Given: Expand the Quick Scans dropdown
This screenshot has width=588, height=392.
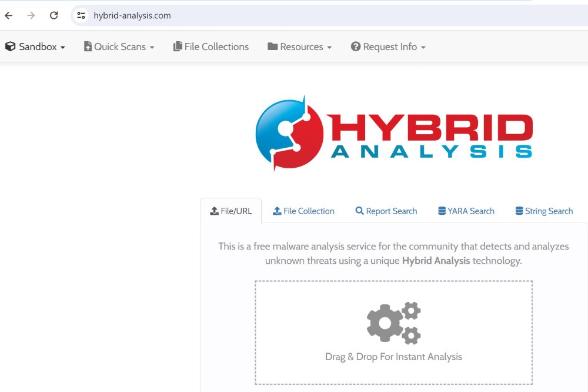Looking at the screenshot, I should click(x=119, y=47).
